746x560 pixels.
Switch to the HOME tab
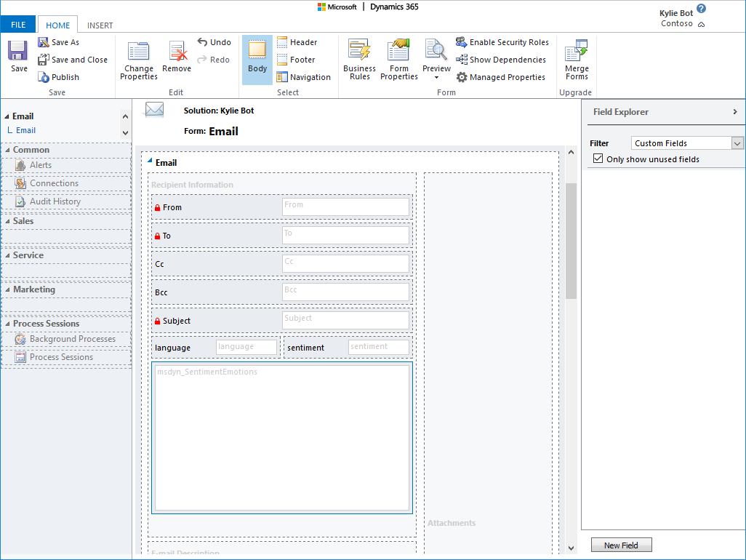coord(57,25)
